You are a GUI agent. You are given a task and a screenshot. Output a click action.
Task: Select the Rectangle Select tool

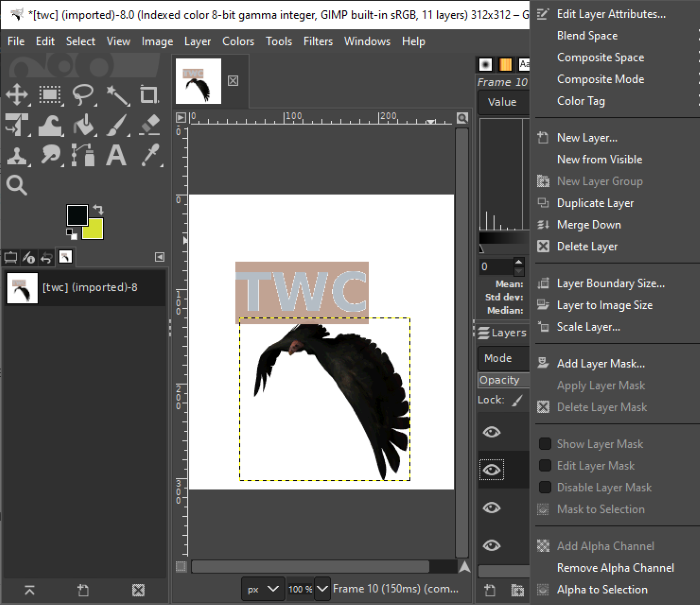pos(50,95)
